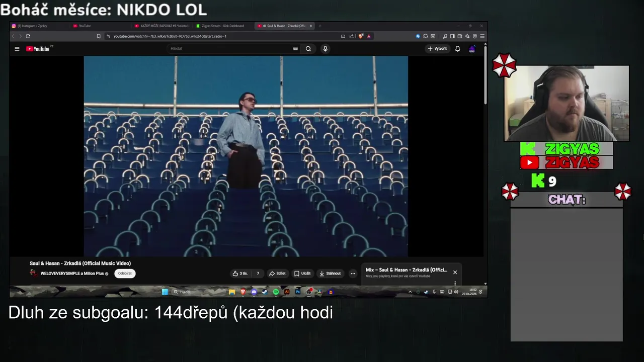Click the youtube.com address bar URL

[x=170, y=36]
